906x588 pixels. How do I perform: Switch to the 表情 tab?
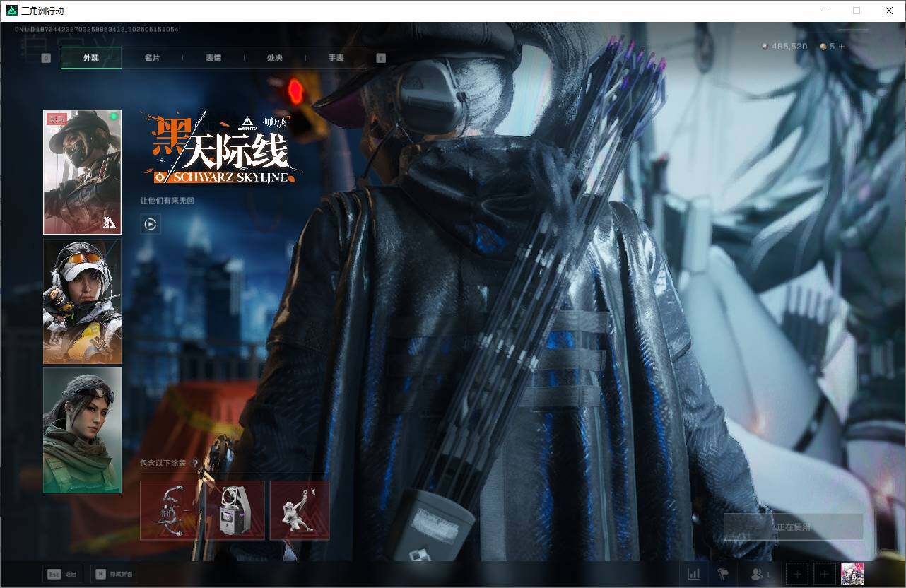[213, 58]
